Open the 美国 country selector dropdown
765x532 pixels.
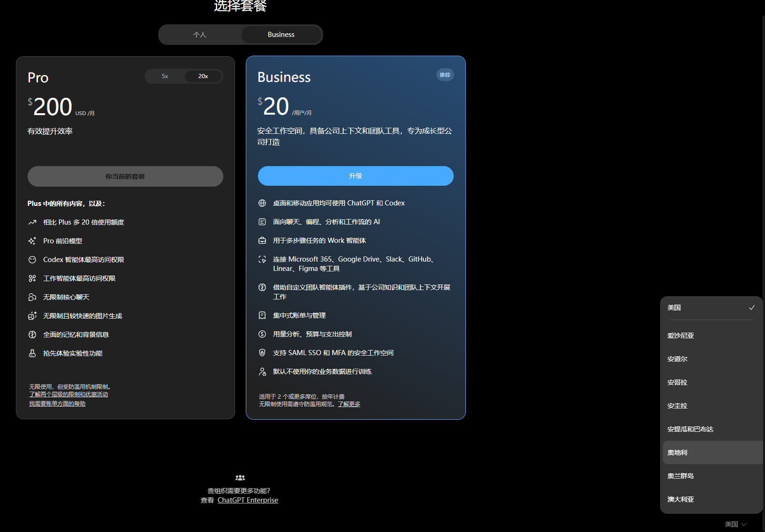pyautogui.click(x=736, y=524)
